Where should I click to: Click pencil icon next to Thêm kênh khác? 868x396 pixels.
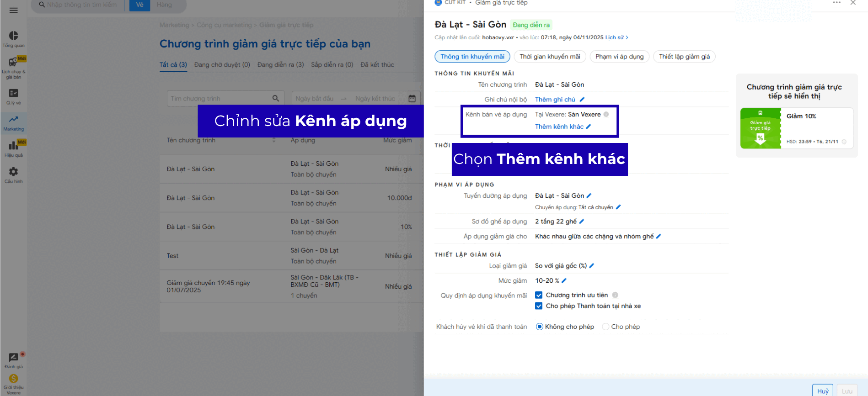coord(589,127)
